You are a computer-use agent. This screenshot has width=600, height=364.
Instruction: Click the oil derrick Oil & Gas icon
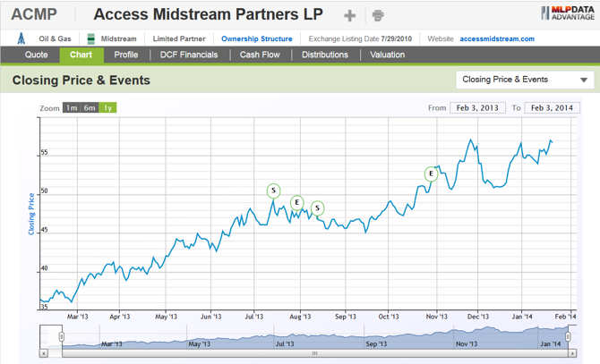click(21, 38)
